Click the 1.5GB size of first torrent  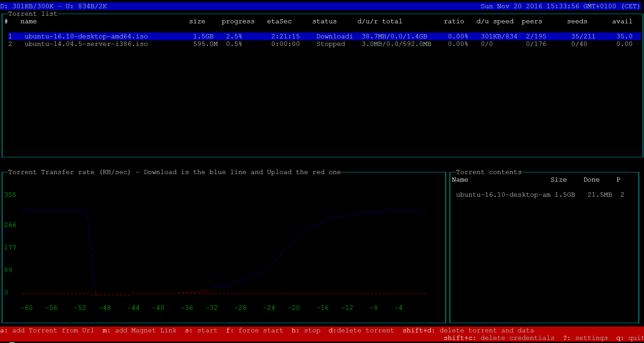203,36
